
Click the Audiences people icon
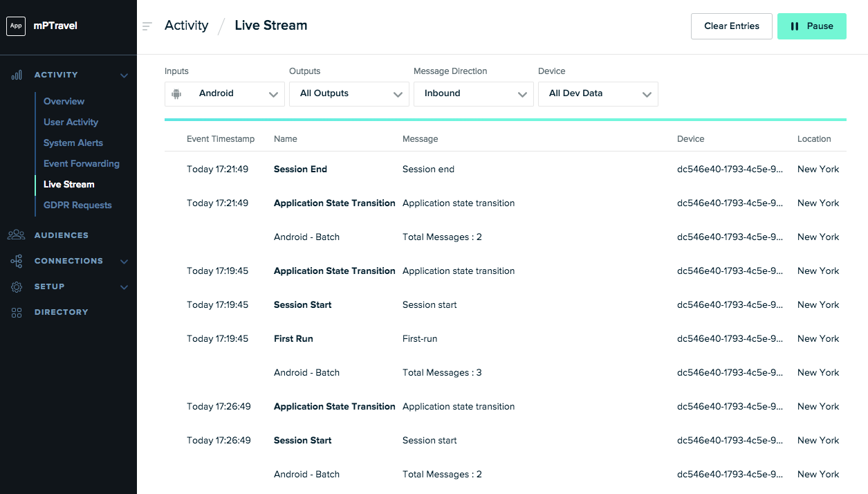pos(17,235)
